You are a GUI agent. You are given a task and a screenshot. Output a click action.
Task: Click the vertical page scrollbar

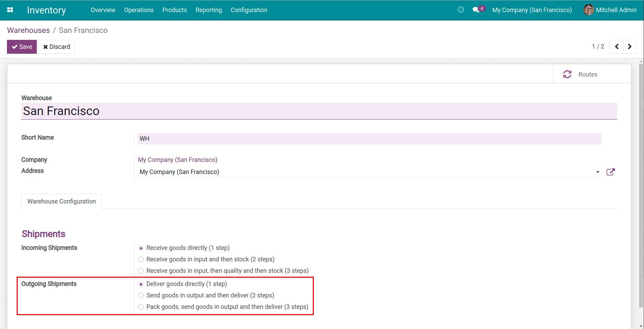(641, 184)
